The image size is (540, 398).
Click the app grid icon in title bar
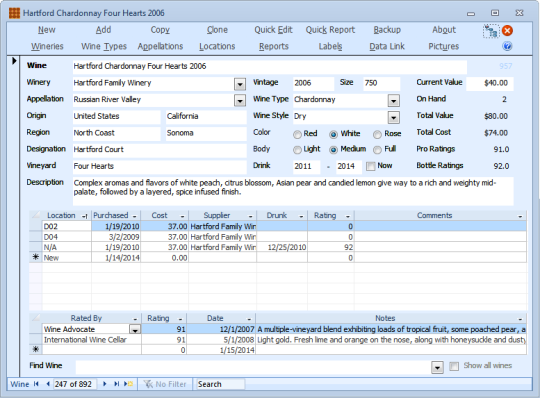pos(14,13)
